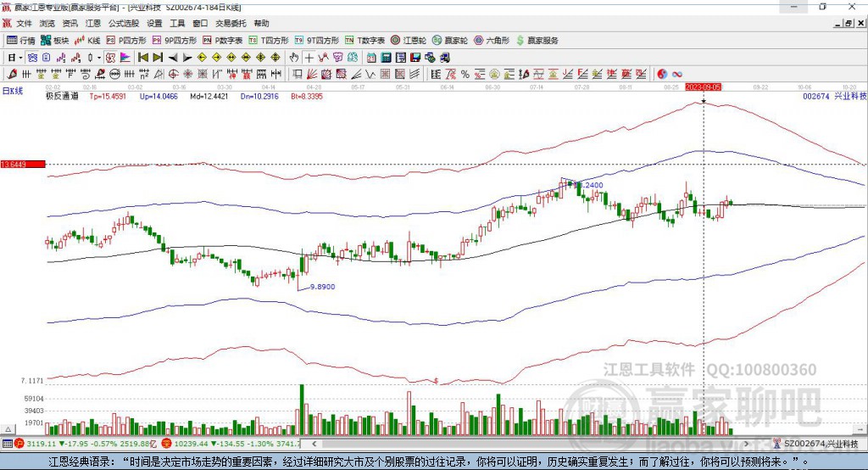Click the 日K线 chart label
This screenshot has width=868, height=470.
click(x=12, y=91)
